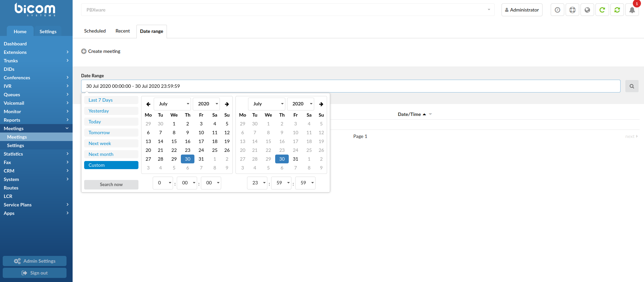Click the globe icon in top toolbar
644x282 pixels.
click(587, 10)
